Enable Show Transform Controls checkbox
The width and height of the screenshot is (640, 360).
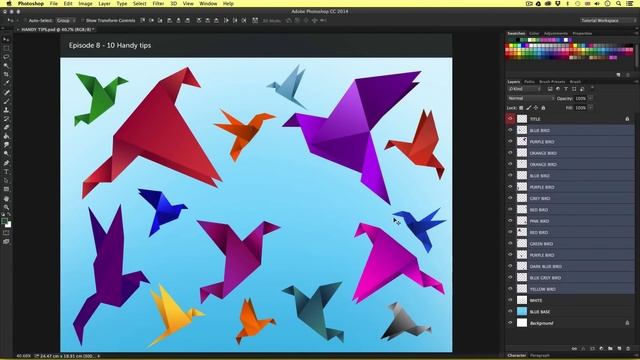pyautogui.click(x=82, y=20)
